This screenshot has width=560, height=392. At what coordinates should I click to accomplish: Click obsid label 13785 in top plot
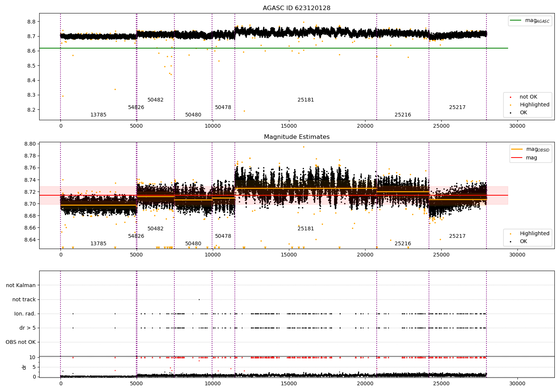[x=98, y=115]
